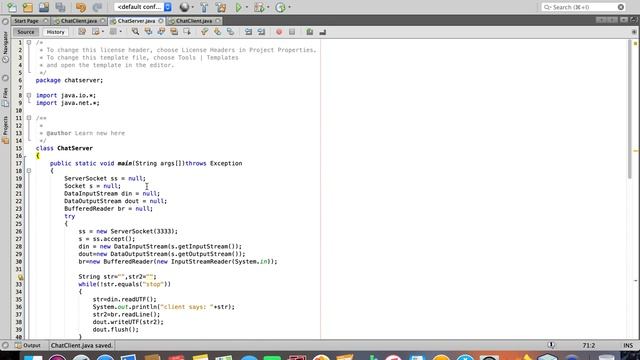Uncomment the selected lines

[x=322, y=32]
